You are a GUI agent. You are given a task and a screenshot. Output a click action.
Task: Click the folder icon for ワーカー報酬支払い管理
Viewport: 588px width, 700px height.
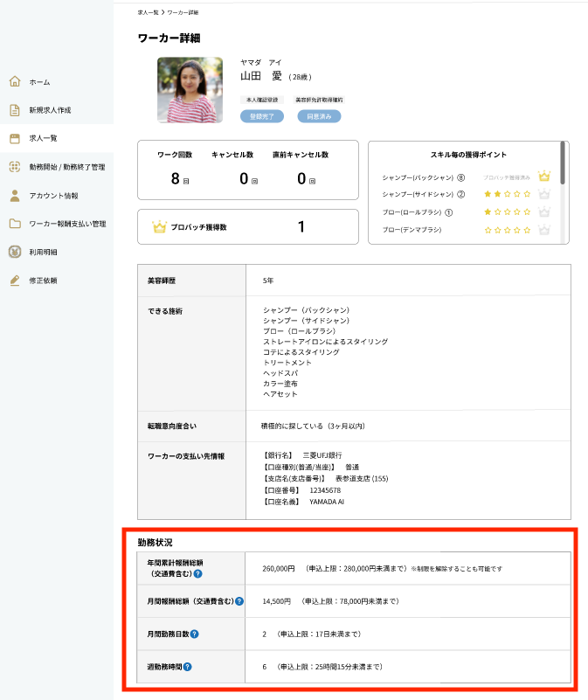coord(14,224)
